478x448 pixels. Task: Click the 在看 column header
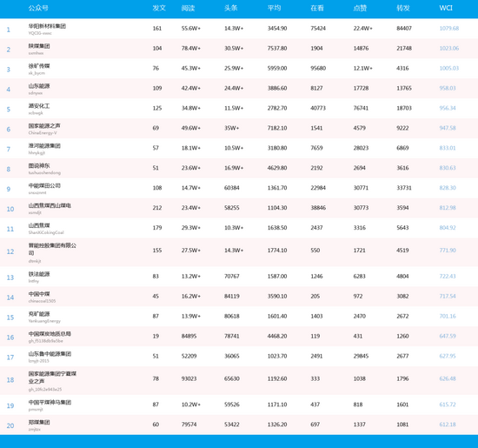pyautogui.click(x=317, y=8)
